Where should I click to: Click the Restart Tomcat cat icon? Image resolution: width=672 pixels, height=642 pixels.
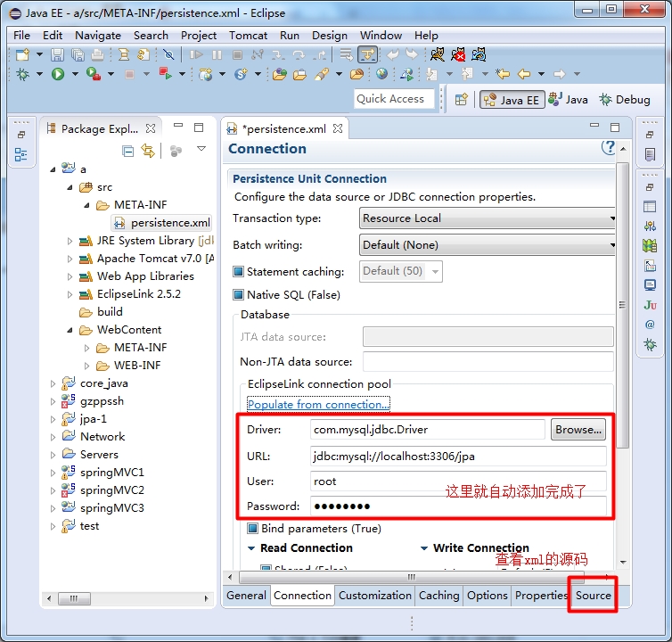click(479, 54)
